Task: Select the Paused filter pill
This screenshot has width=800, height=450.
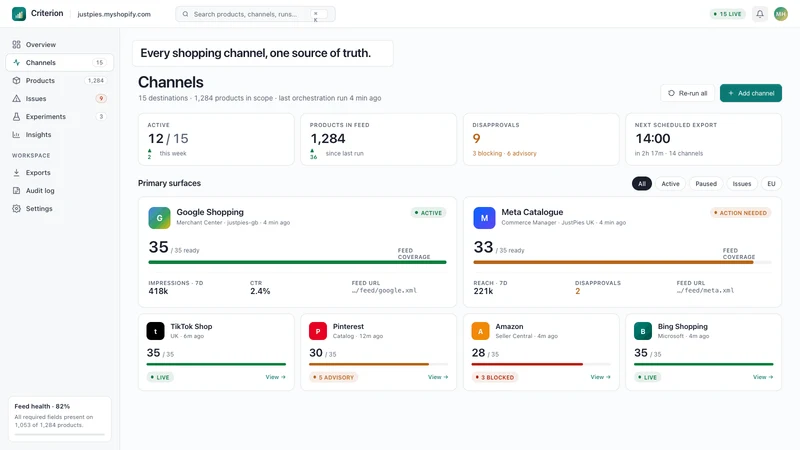Action: tap(706, 184)
